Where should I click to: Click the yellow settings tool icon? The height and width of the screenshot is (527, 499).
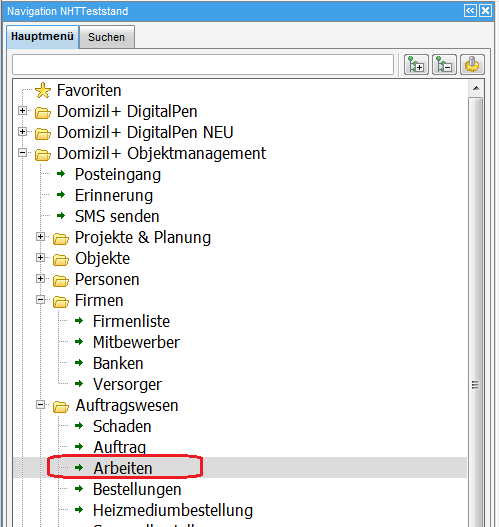pos(472,64)
